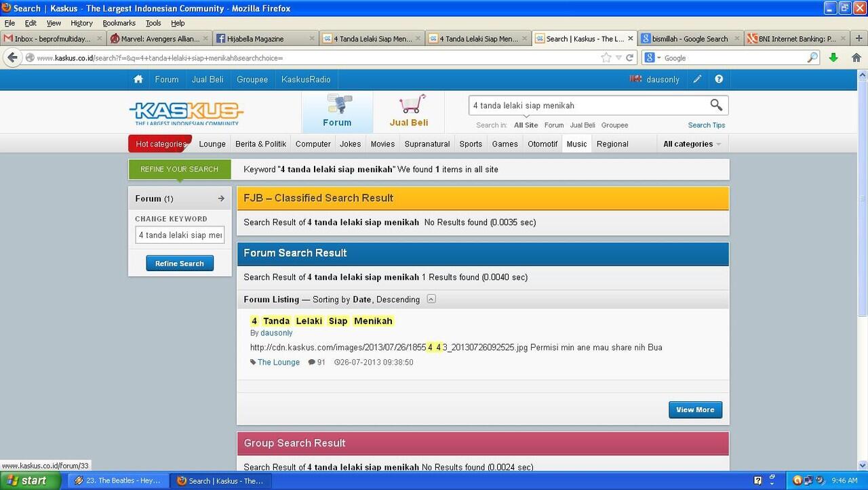Open the Hot categories tab
The height and width of the screenshot is (490, 868).
(160, 144)
